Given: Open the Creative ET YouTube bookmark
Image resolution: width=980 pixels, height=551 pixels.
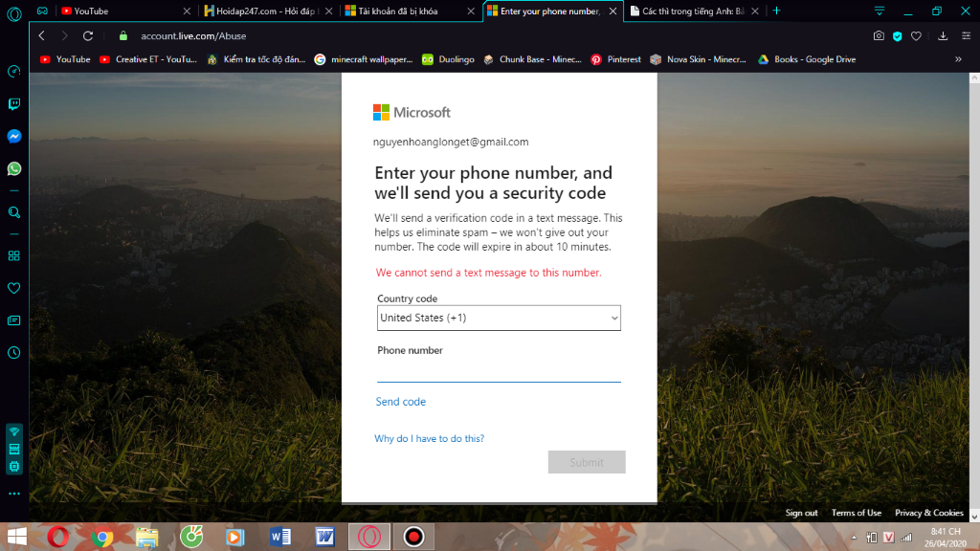Looking at the screenshot, I should click(x=148, y=59).
